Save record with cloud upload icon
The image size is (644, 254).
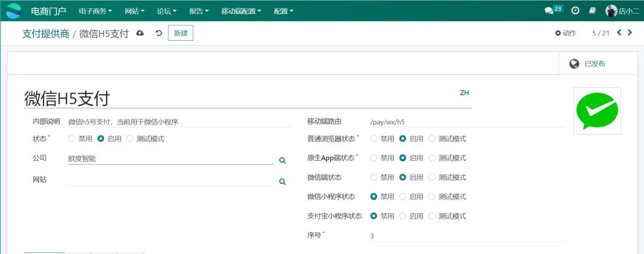(140, 33)
